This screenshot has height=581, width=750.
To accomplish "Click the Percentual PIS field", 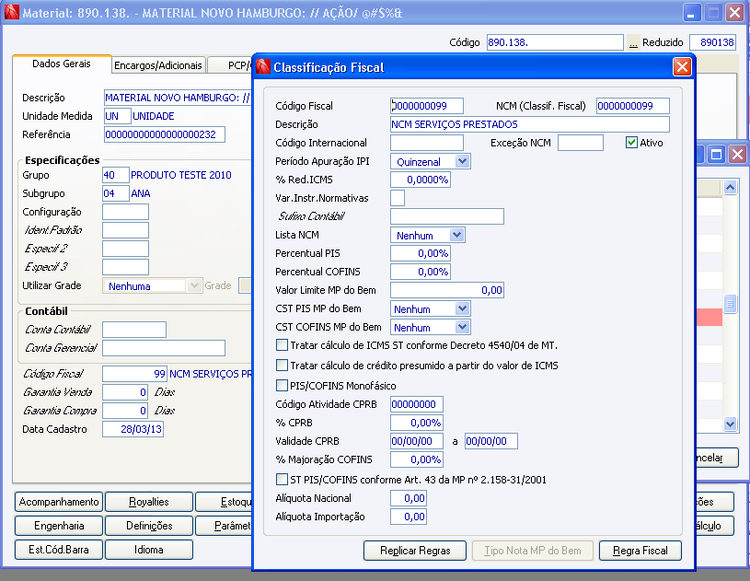I will coord(420,253).
